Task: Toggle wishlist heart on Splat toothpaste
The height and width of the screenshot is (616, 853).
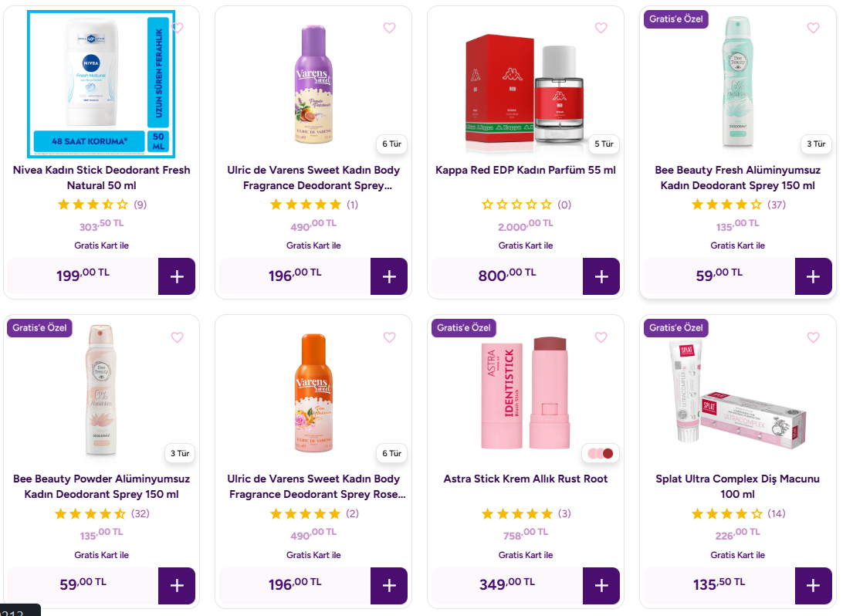Action: tap(813, 337)
